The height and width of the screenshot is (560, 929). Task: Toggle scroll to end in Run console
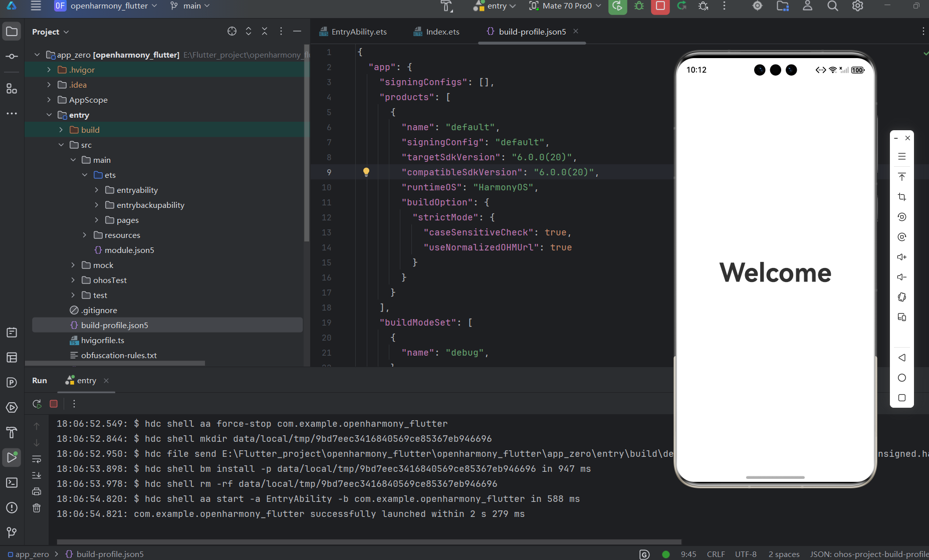(37, 475)
